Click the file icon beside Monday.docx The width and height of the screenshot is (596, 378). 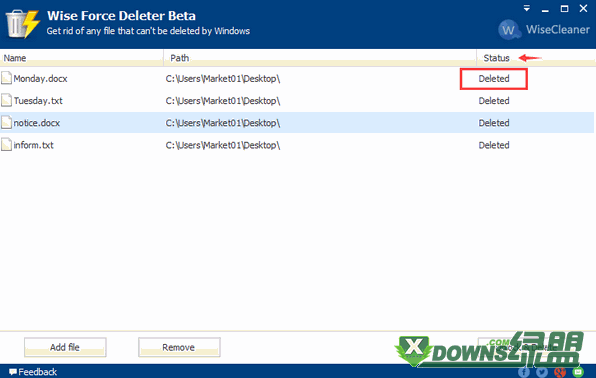pos(6,78)
